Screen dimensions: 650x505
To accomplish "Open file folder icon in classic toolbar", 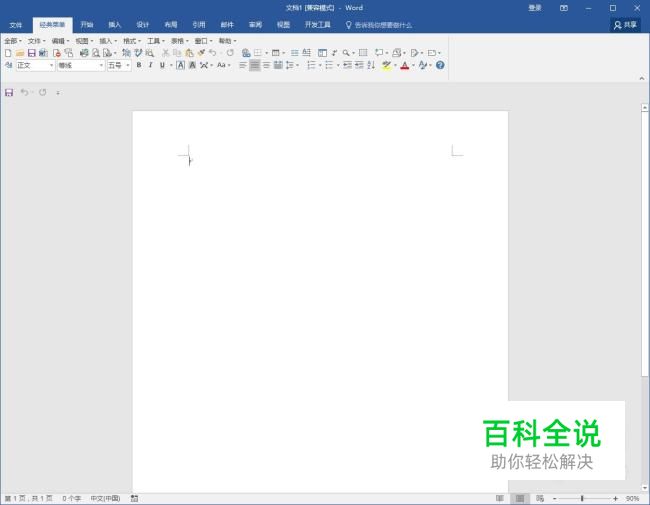I will click(x=19, y=53).
